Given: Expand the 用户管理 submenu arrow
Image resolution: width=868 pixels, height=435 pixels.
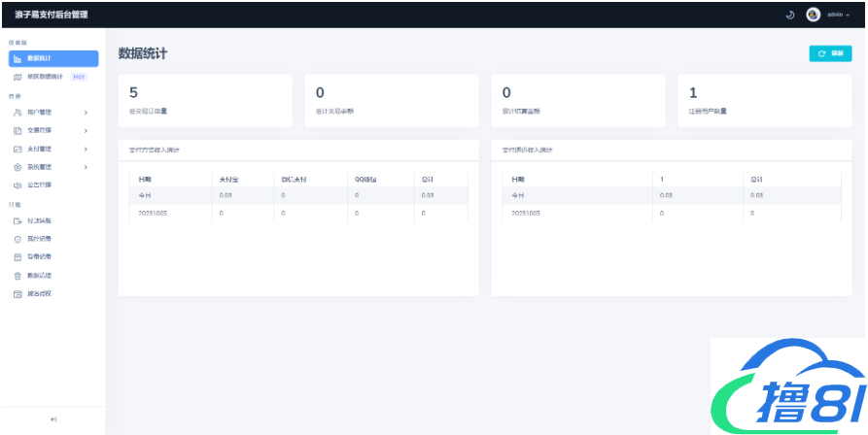Looking at the screenshot, I should point(86,113).
